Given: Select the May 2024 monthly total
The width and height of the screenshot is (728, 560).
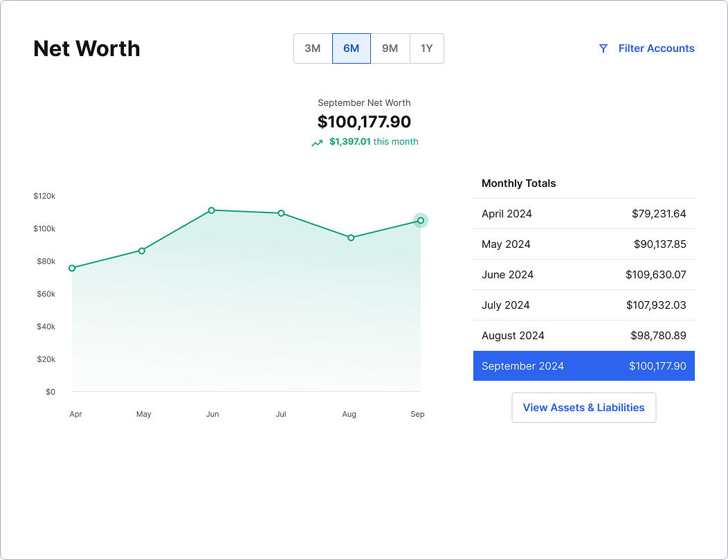Looking at the screenshot, I should point(583,244).
